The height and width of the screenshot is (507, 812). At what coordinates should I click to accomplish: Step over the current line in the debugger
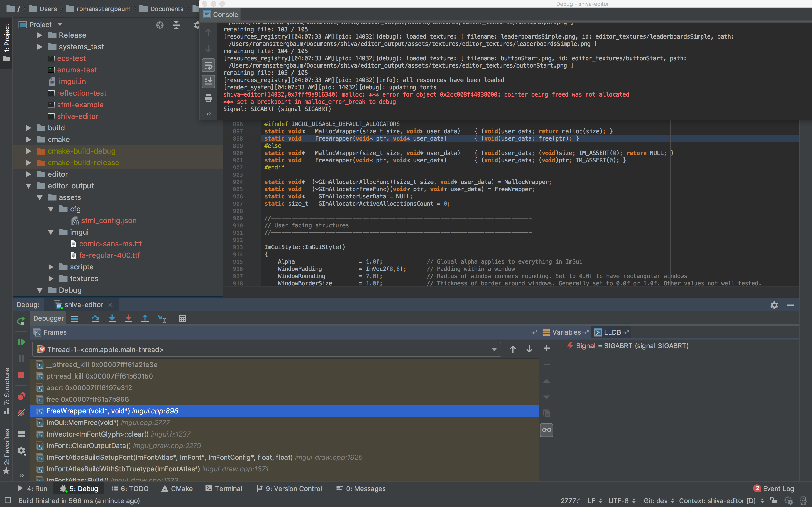(96, 318)
